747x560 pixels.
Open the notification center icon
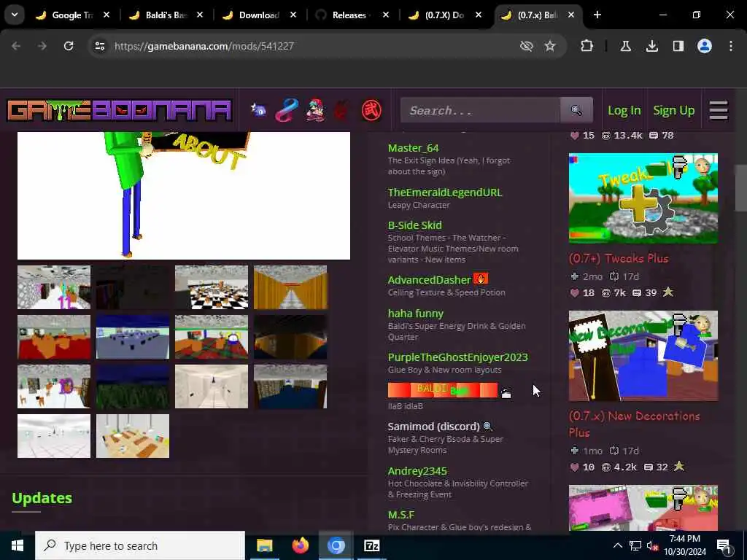tap(724, 545)
